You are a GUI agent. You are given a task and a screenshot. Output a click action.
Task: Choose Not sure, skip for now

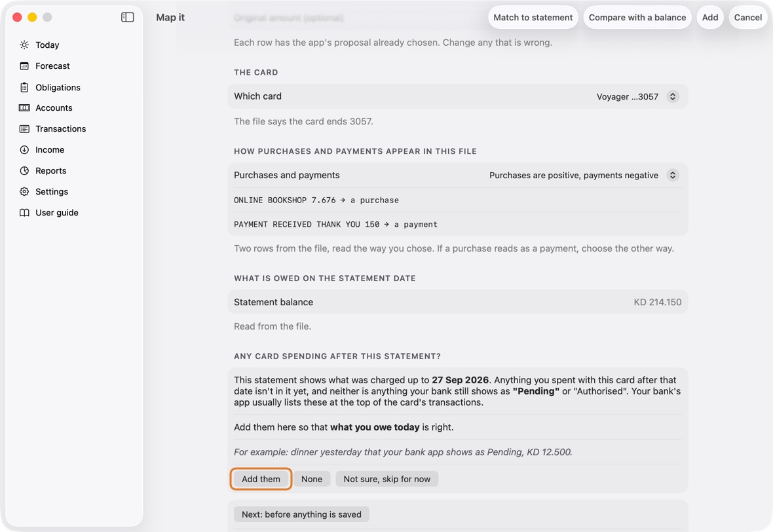(x=387, y=479)
